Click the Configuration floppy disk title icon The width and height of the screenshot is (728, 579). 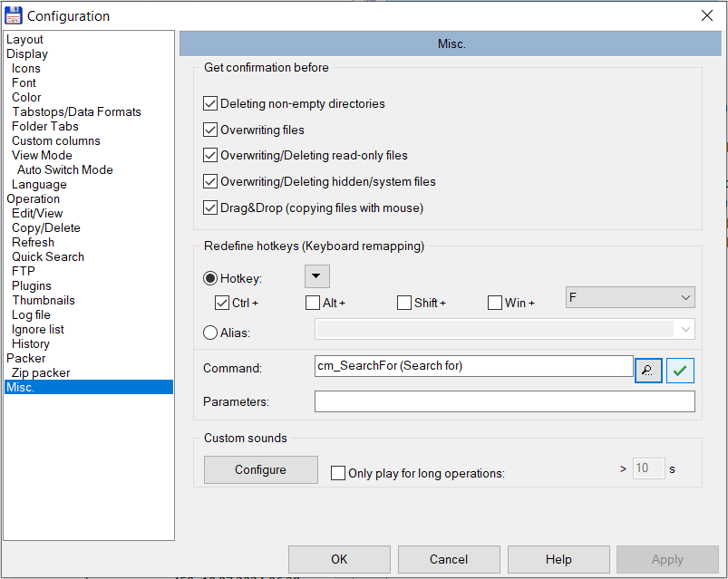click(14, 15)
